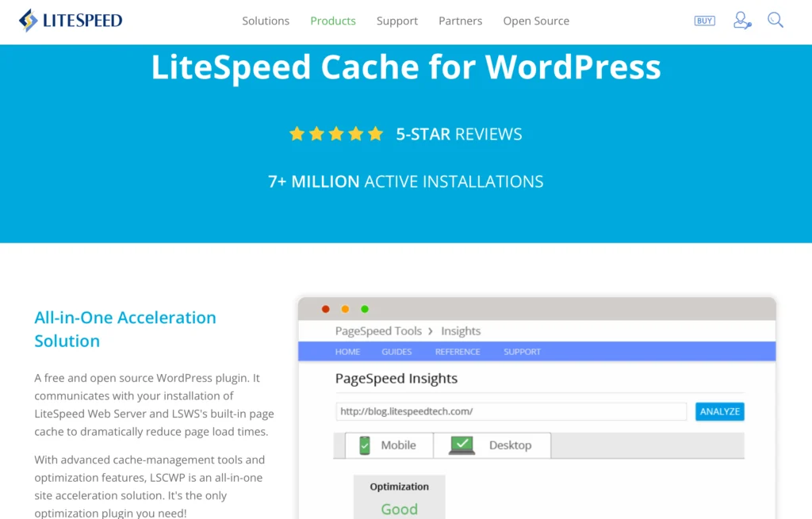This screenshot has width=812, height=519.
Task: Click GUIDES in the blue nav bar
Action: click(x=396, y=352)
